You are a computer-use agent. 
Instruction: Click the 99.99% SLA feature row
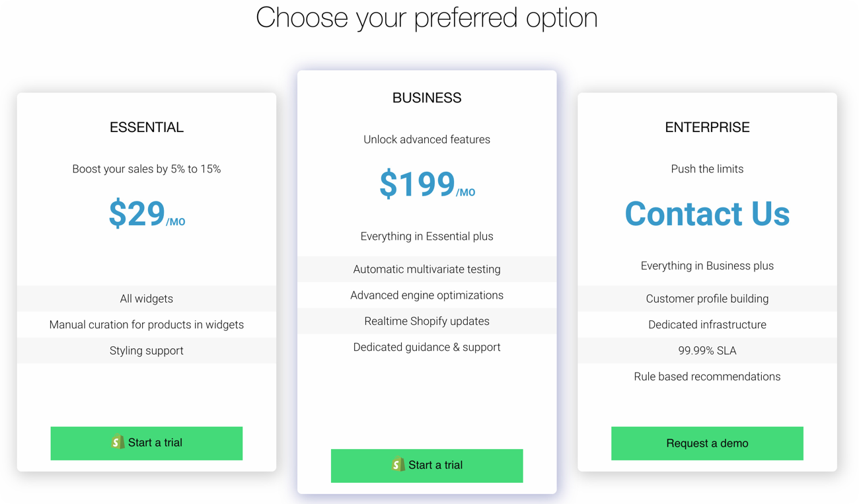click(707, 351)
